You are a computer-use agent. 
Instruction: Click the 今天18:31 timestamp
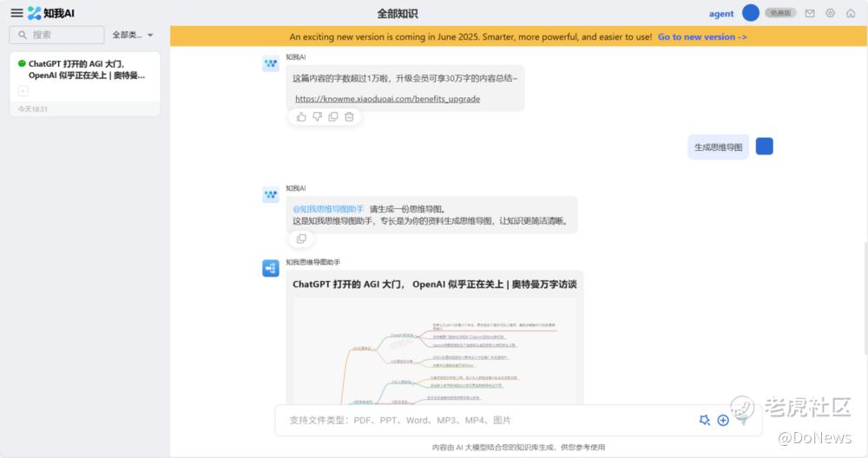coord(32,109)
